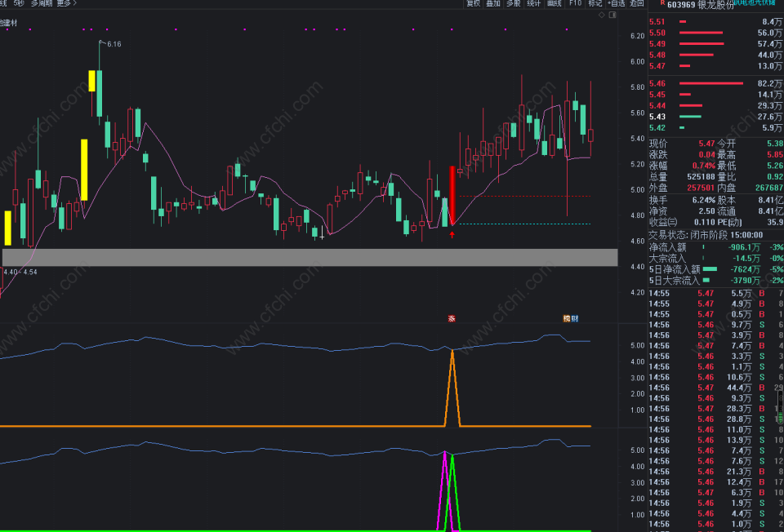Open the 多股 multi-stock view
Viewport: 784px width, 532px height.
[x=514, y=3]
